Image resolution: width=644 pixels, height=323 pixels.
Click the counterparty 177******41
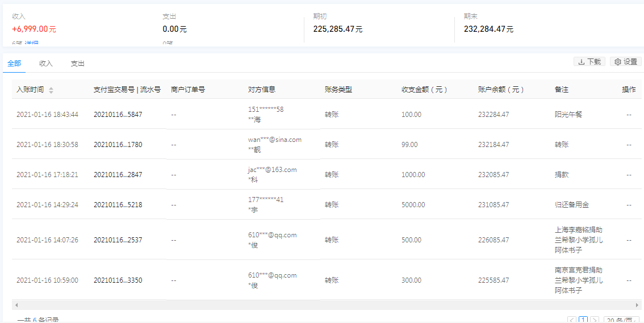266,199
